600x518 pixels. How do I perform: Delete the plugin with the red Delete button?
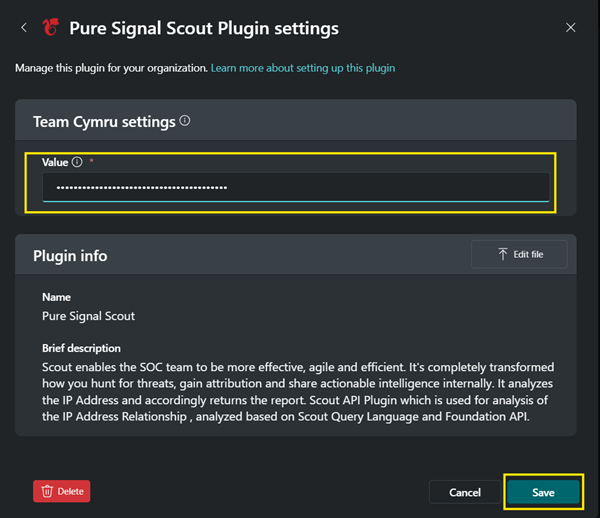tap(62, 491)
